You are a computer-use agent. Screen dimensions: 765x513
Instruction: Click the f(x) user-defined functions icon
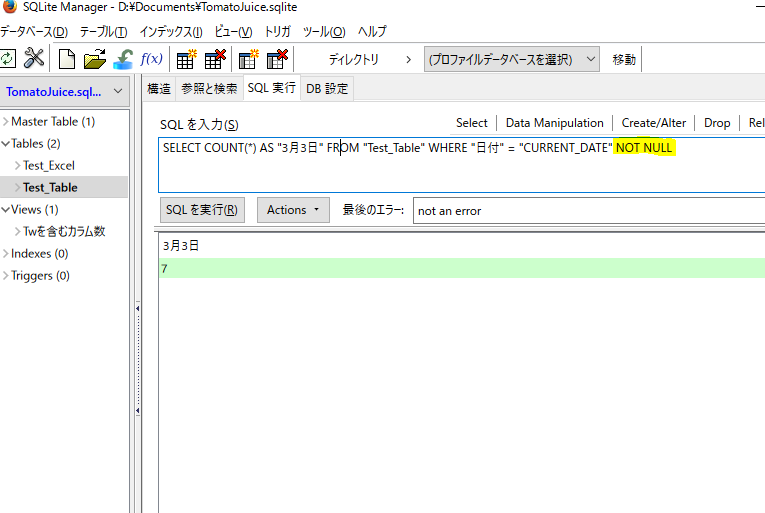[152, 59]
